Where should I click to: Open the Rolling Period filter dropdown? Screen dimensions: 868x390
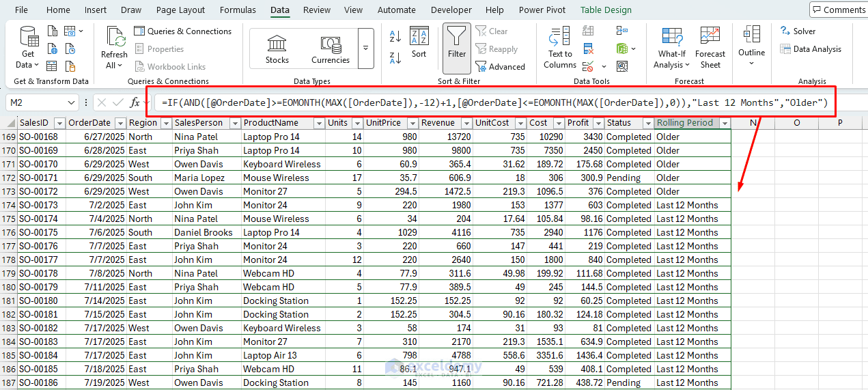[725, 123]
